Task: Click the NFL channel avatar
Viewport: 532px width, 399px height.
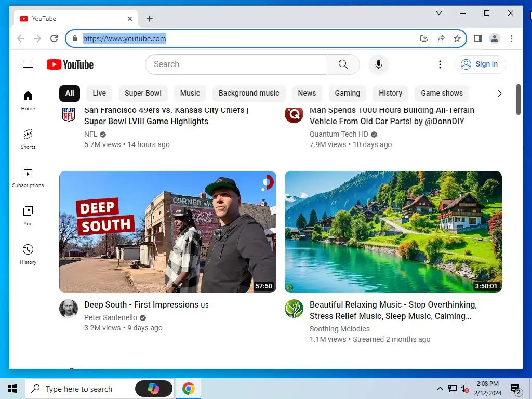Action: click(69, 115)
